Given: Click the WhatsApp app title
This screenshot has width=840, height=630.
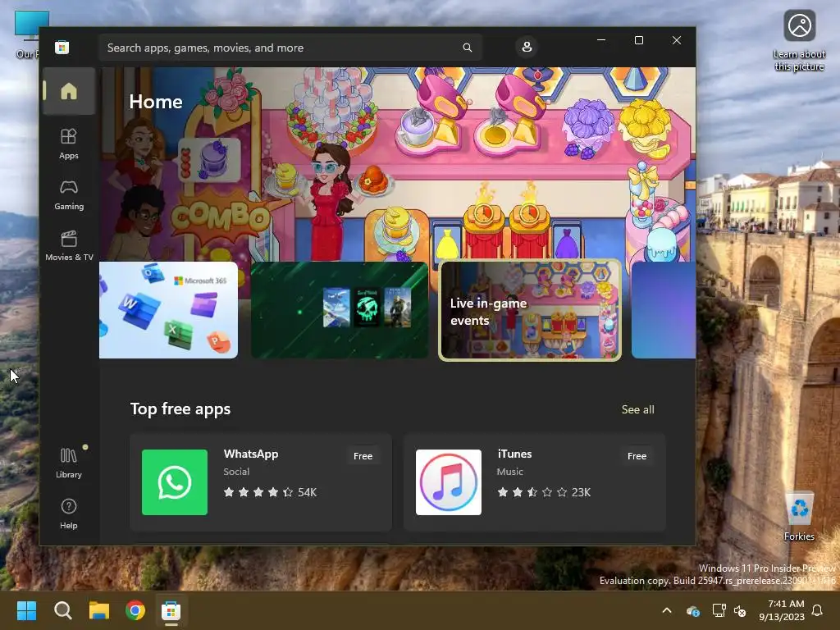Looking at the screenshot, I should (251, 454).
